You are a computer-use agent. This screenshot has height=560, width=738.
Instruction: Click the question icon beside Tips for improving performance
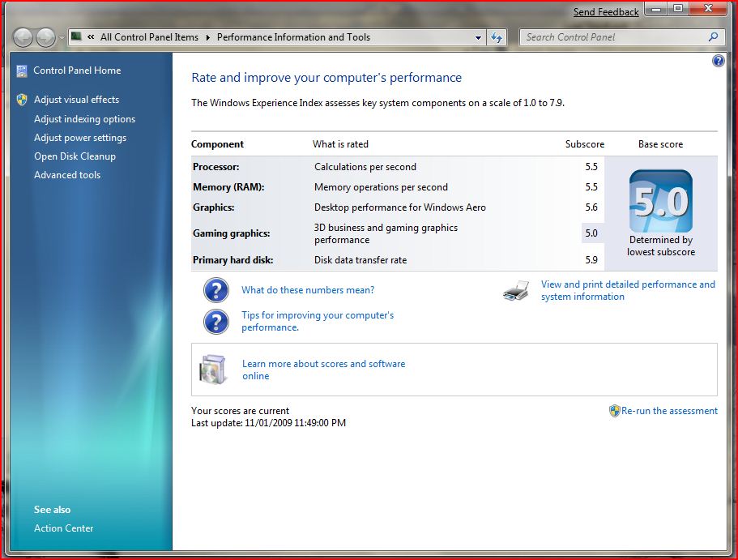pos(216,321)
